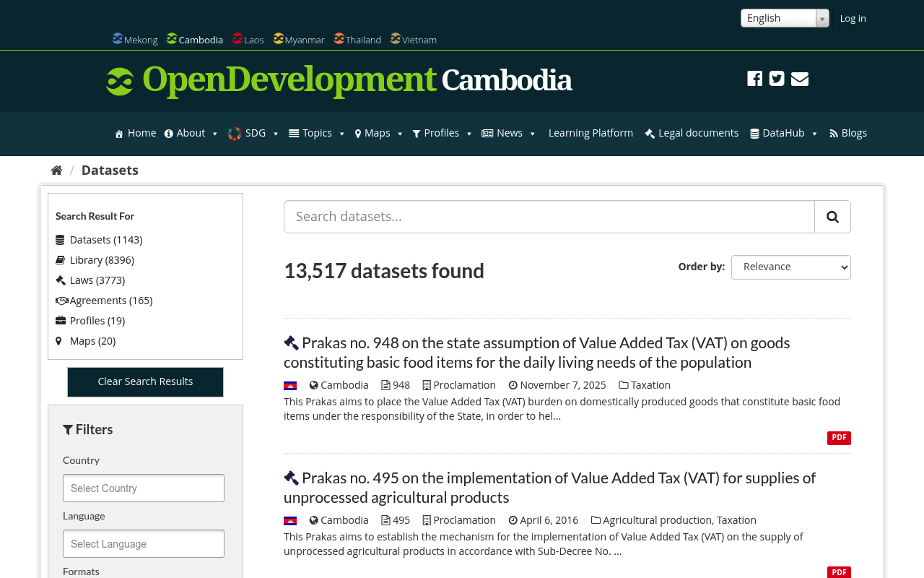Open the Blogs menu item
The width and height of the screenshot is (924, 578).
(x=848, y=133)
